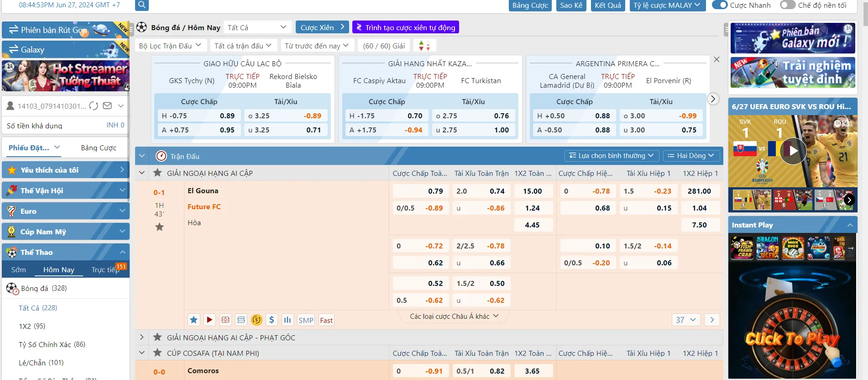Select the Tỷ Số Chính Xác (86) market
This screenshot has height=380, width=868.
click(52, 344)
